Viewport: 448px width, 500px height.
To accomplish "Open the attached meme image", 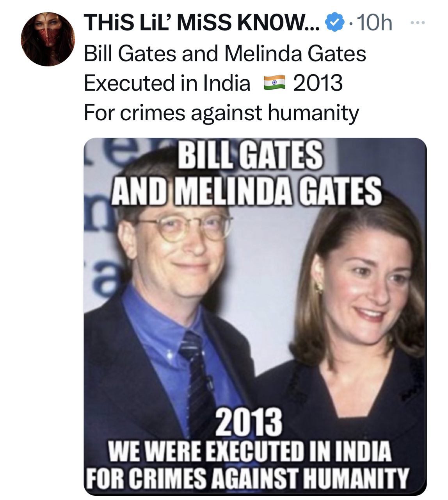I will 255,316.
